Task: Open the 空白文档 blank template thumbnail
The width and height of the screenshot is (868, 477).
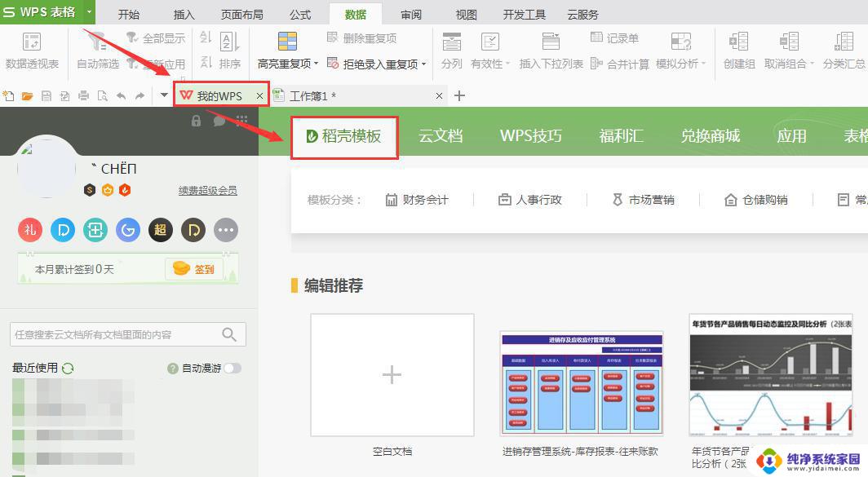Action: point(392,375)
